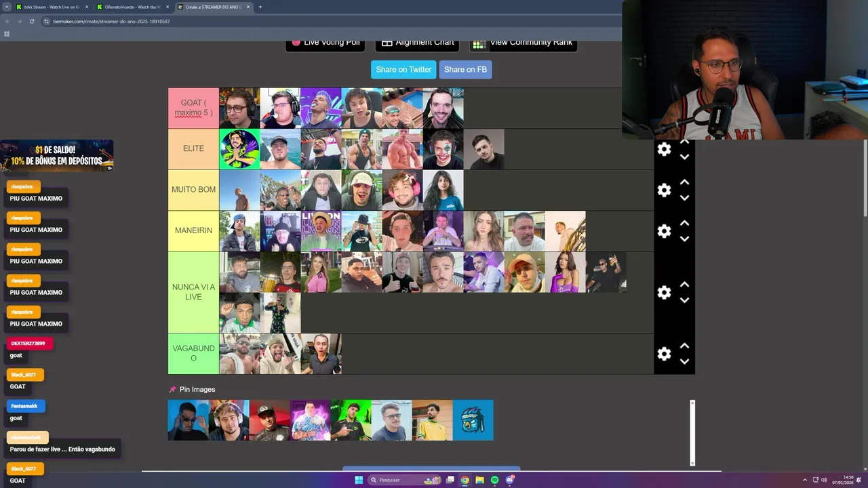Select green-background streamer image in pin tray
Image resolution: width=868 pixels, height=488 pixels.
tap(351, 420)
